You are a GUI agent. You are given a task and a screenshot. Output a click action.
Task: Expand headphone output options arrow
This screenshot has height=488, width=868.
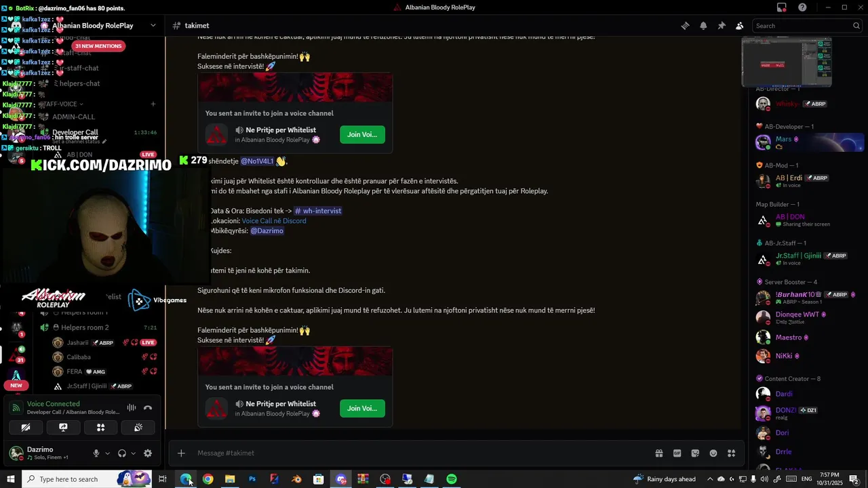133,453
